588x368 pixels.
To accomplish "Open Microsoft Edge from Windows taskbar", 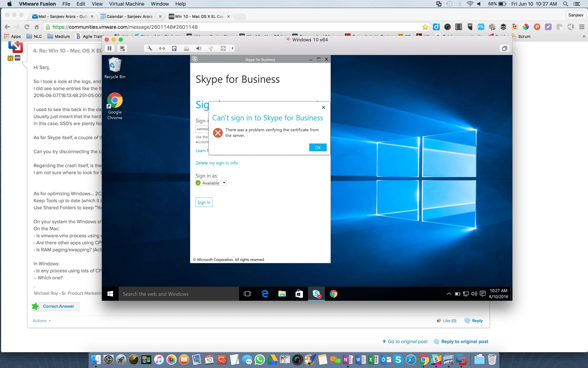I will (x=265, y=294).
